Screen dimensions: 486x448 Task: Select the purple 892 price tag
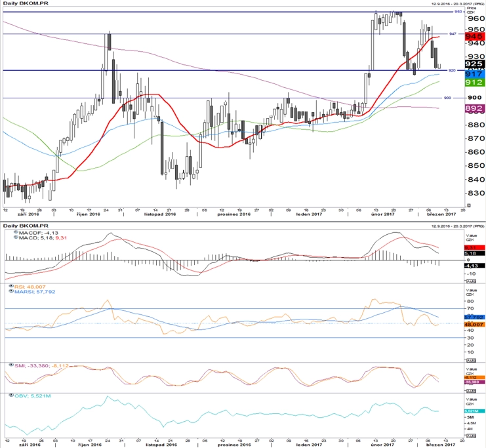pyautogui.click(x=475, y=108)
